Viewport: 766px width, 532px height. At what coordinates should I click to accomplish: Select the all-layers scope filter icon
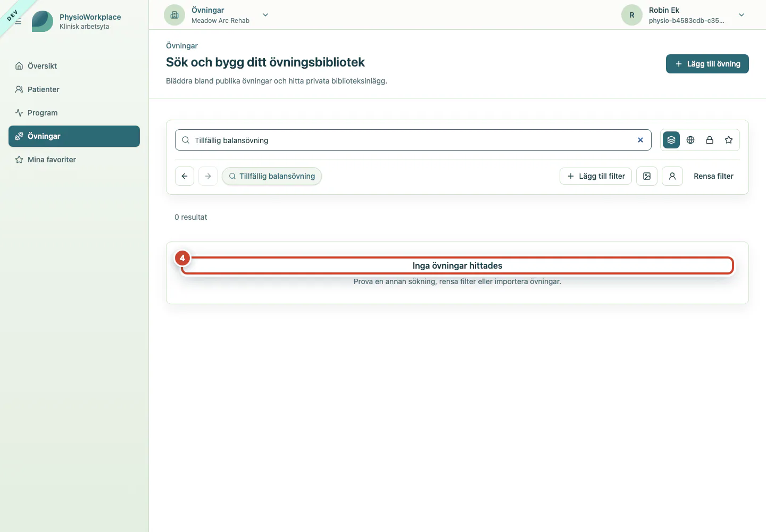[671, 140]
